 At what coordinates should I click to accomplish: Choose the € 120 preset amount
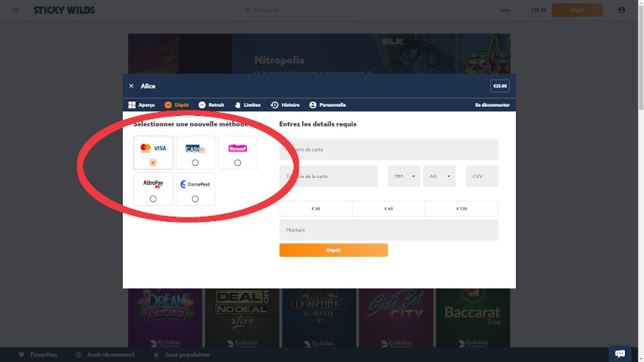(x=461, y=208)
